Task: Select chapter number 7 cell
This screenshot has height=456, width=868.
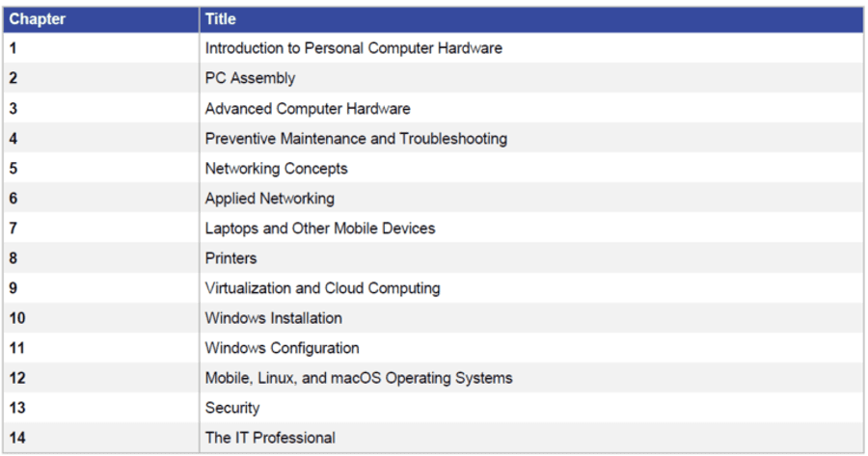Action: point(14,228)
